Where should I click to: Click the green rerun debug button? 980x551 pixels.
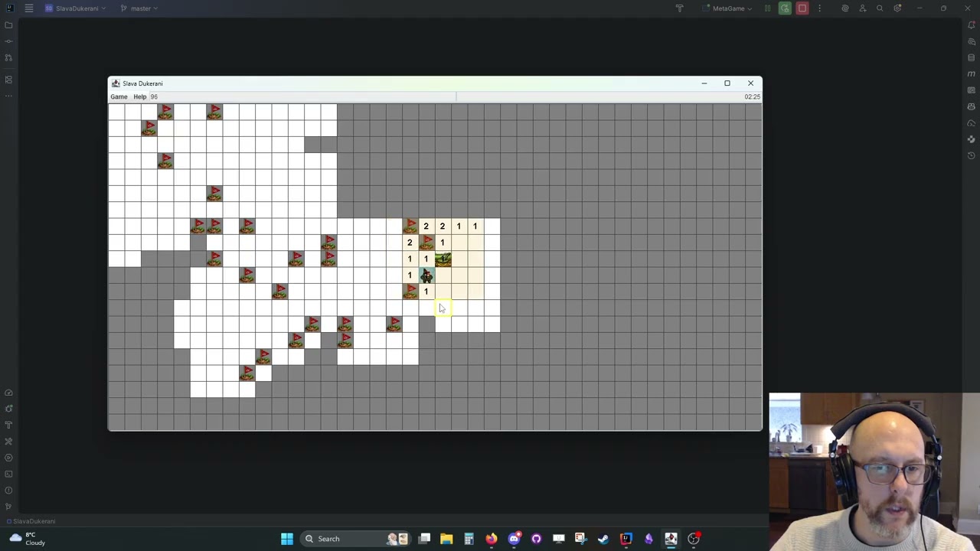click(785, 8)
